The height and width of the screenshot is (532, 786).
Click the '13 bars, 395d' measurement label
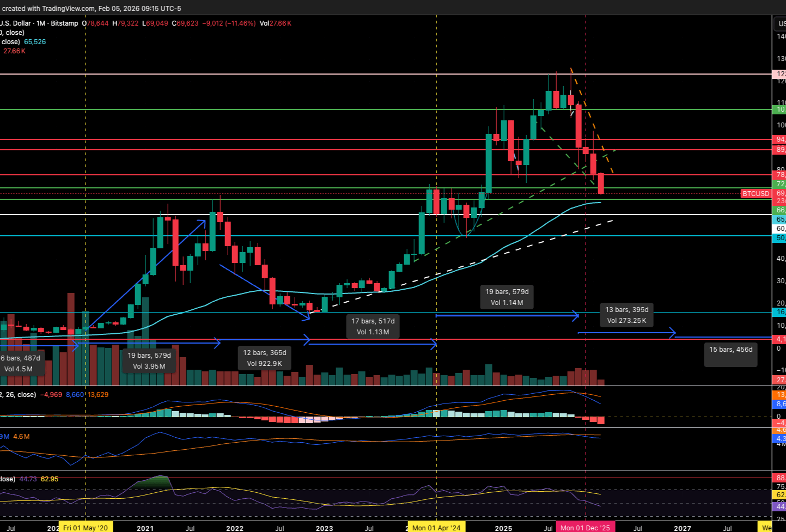point(626,315)
